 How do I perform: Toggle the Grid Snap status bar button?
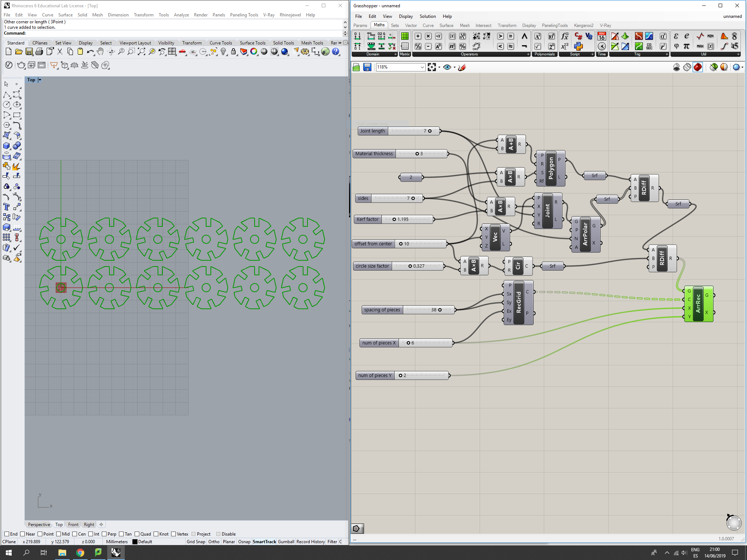[196, 542]
